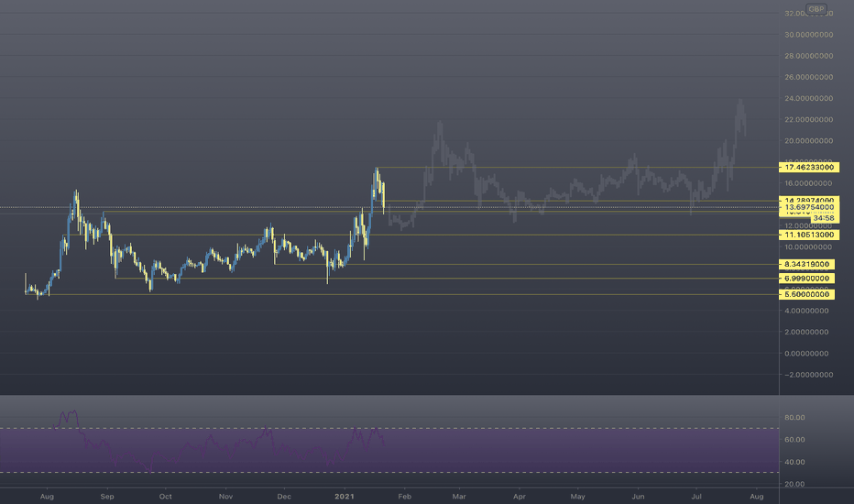Select the 6.99900000 price level label
This screenshot has width=854, height=504.
pos(806,279)
